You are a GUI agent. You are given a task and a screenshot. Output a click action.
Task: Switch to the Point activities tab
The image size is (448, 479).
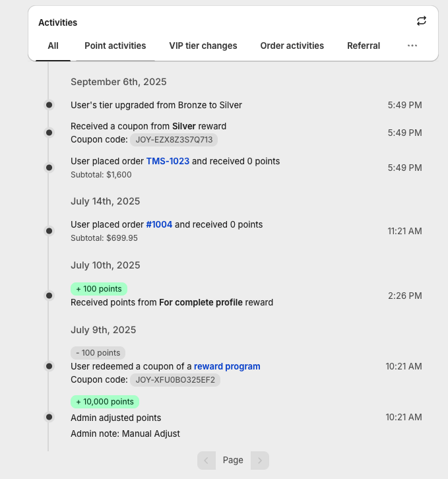point(115,46)
